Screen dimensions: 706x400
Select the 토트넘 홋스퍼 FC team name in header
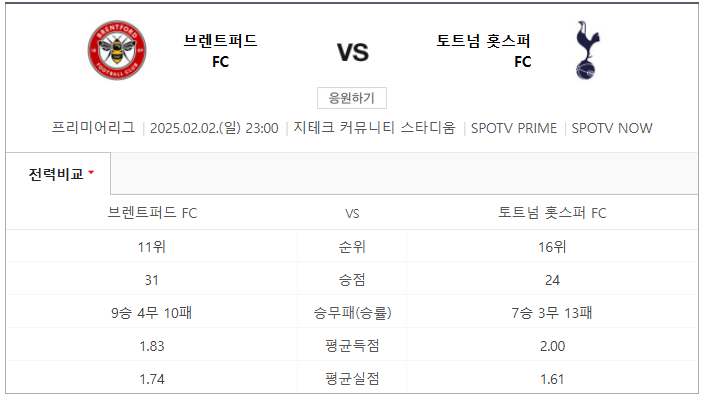tap(484, 50)
